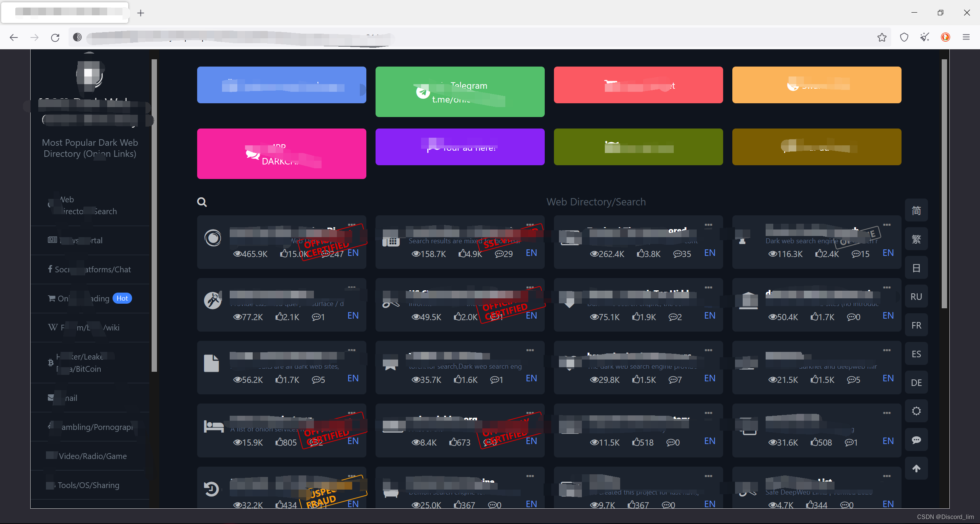Click the main page vertical scrollbar
980x524 pixels.
[x=944, y=184]
